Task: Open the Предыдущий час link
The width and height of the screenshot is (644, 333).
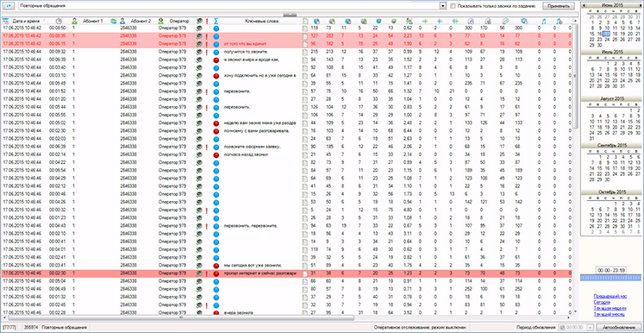Action: click(610, 296)
